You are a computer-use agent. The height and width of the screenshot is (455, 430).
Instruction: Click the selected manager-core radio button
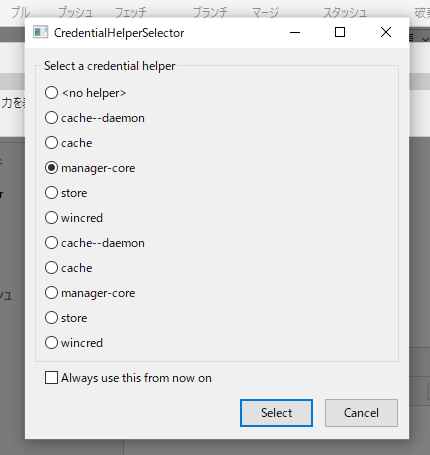(51, 168)
